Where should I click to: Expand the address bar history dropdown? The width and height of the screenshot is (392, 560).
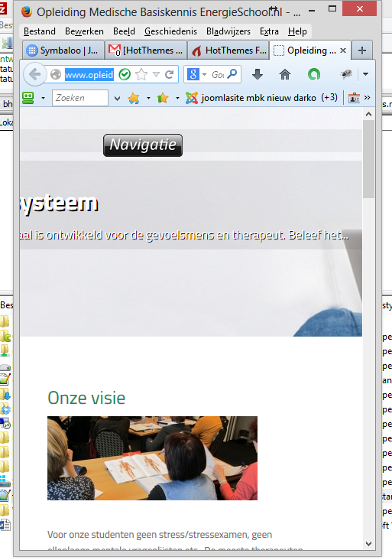(156, 74)
